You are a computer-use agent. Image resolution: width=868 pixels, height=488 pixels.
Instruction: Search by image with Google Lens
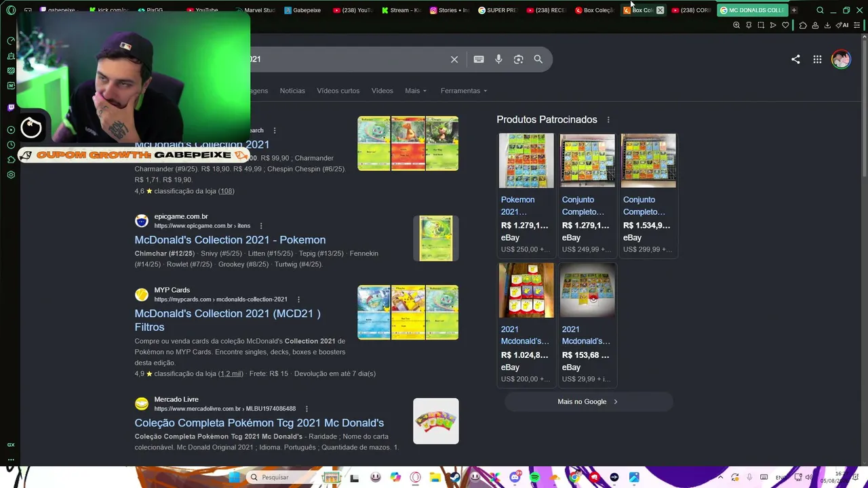(x=518, y=60)
